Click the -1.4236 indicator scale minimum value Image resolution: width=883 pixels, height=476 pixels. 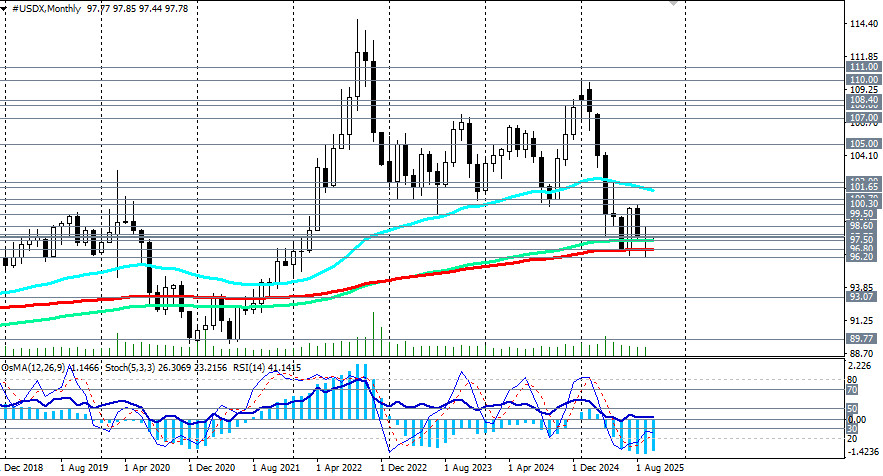coord(861,451)
